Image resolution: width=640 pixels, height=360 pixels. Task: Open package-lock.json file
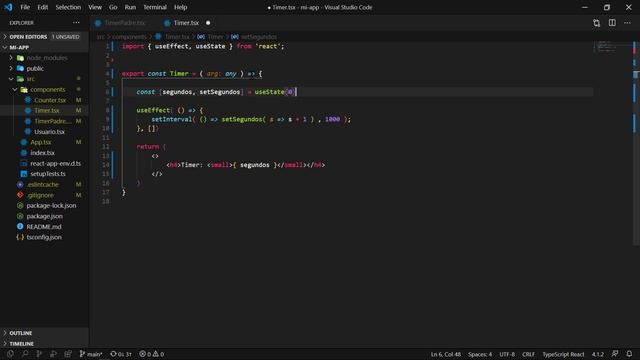coord(44,206)
